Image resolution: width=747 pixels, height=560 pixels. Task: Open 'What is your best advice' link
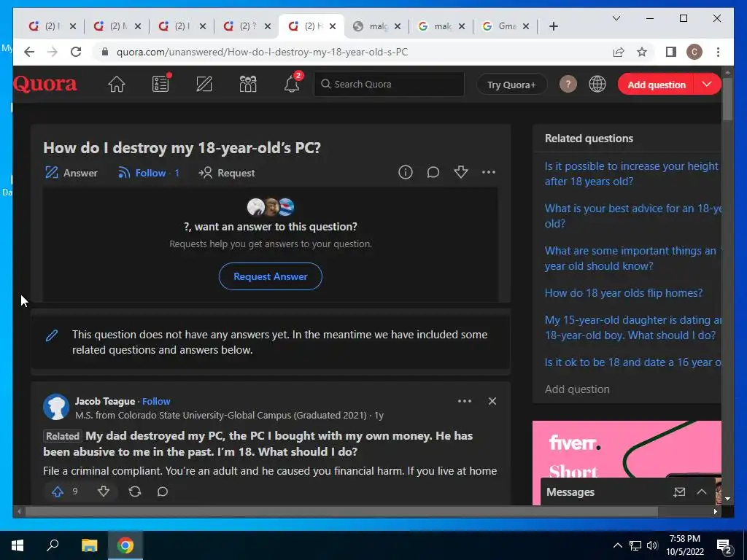point(633,216)
